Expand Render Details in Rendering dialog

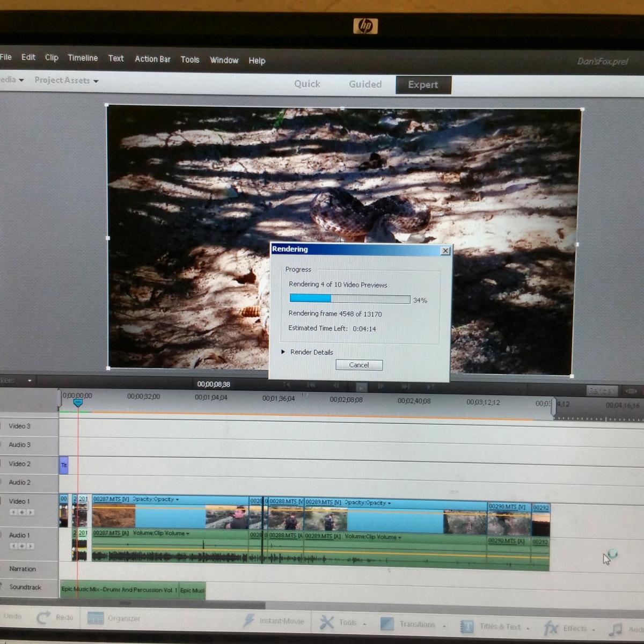283,352
